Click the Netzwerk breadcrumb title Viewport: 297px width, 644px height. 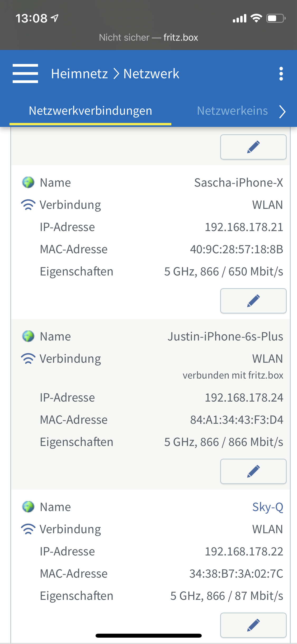[151, 73]
